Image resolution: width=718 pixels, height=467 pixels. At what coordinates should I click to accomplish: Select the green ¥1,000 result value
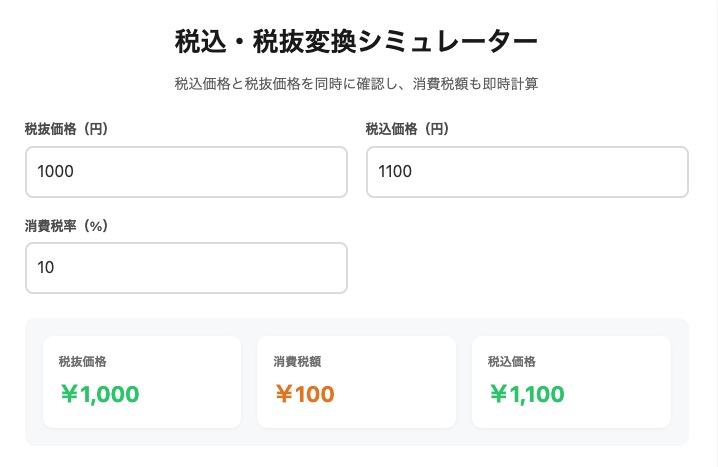coord(98,394)
